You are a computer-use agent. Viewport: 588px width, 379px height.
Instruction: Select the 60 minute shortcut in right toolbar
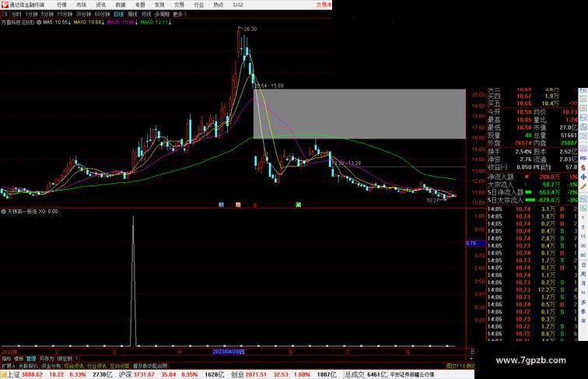(x=583, y=255)
